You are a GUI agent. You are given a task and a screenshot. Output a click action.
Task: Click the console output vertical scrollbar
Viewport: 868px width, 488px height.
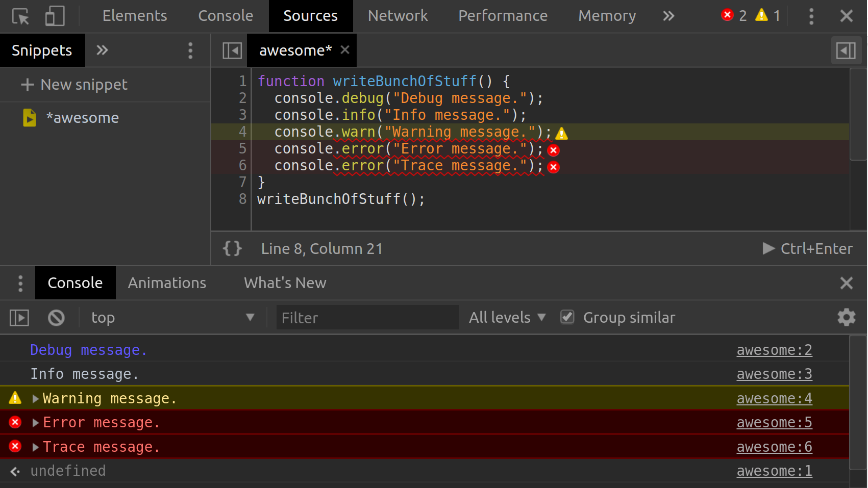(x=858, y=403)
